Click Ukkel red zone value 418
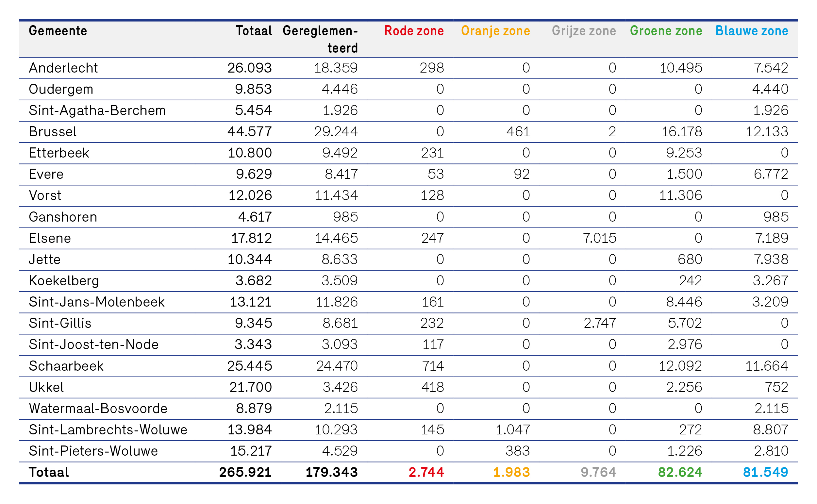The image size is (817, 504). coord(432,387)
